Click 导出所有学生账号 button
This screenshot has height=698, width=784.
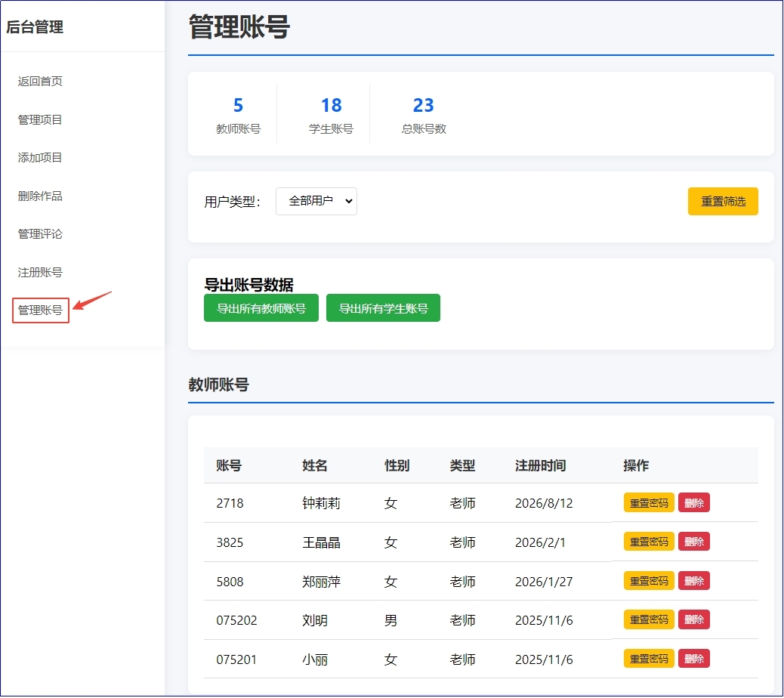(383, 308)
